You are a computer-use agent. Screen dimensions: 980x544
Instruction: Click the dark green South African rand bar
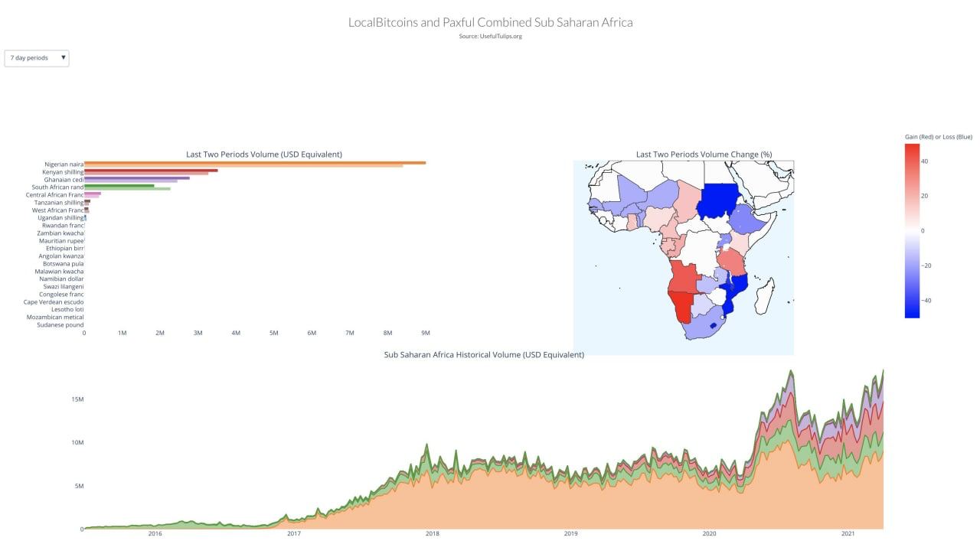[119, 185]
